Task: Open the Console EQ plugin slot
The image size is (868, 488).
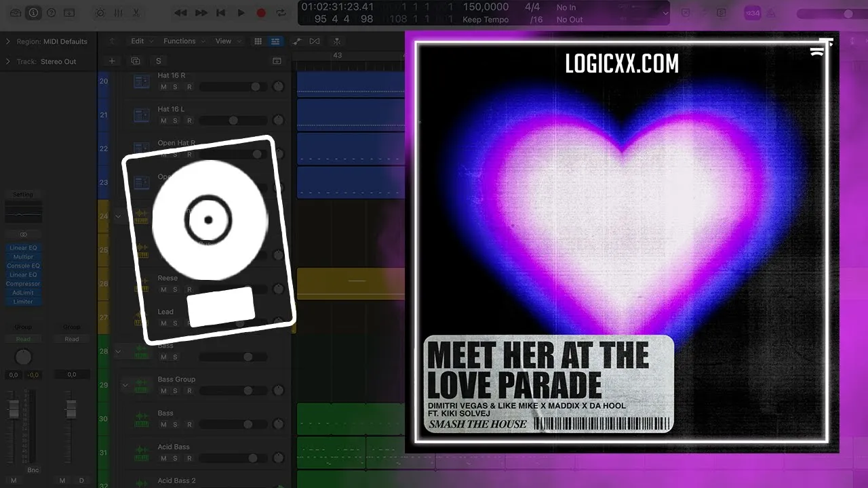Action: (x=23, y=266)
